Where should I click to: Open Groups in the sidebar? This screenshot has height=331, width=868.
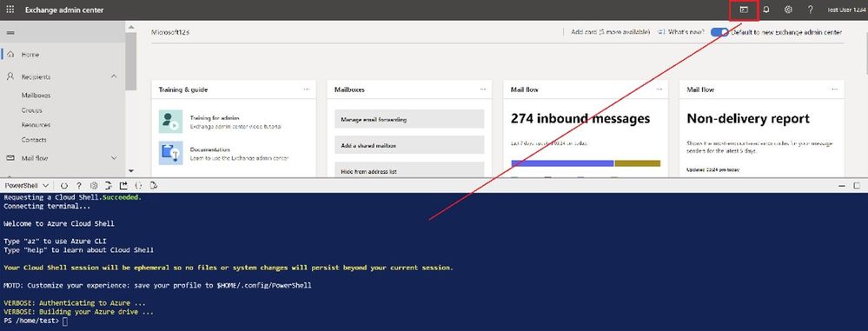[31, 110]
